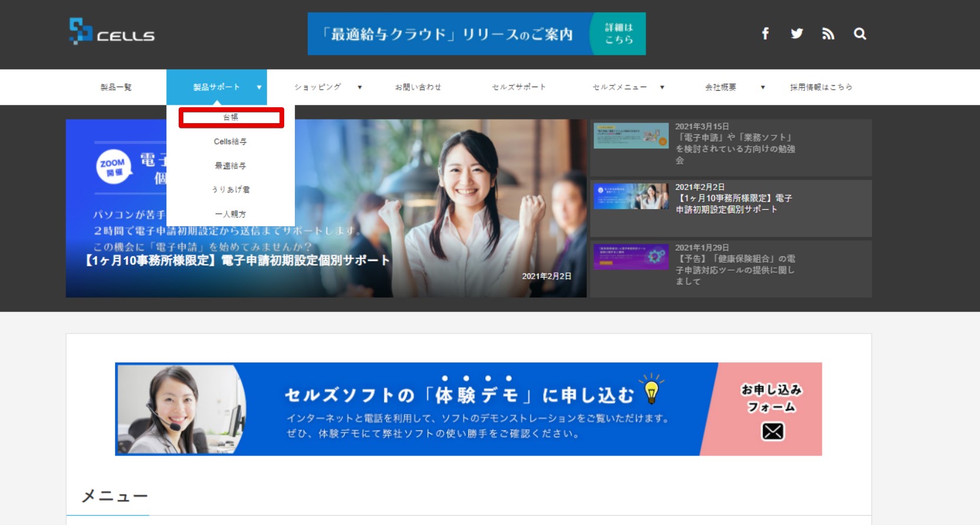Open the side list 1ヶ月10事務所様限定 article title
Image resolution: width=980 pixels, height=525 pixels.
click(x=734, y=204)
